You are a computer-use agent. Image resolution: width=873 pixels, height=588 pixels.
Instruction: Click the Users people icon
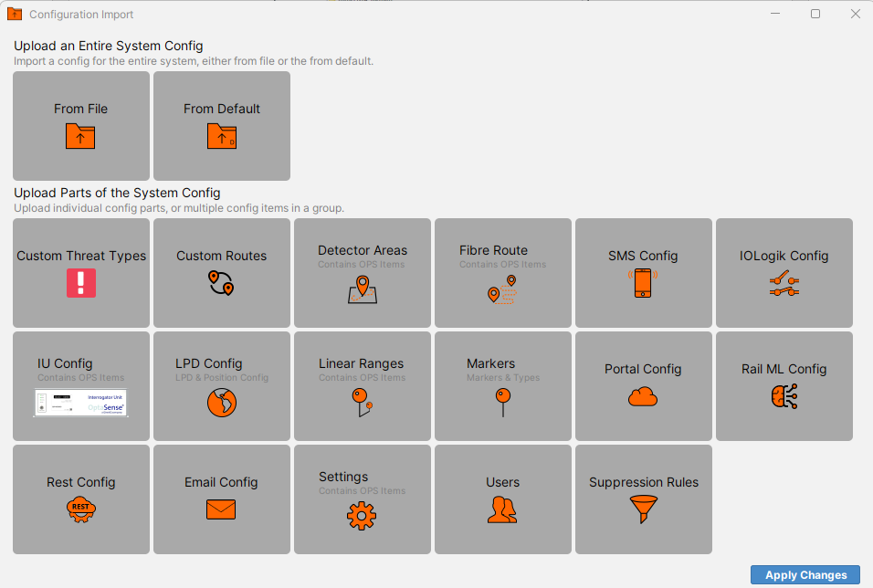tap(502, 509)
